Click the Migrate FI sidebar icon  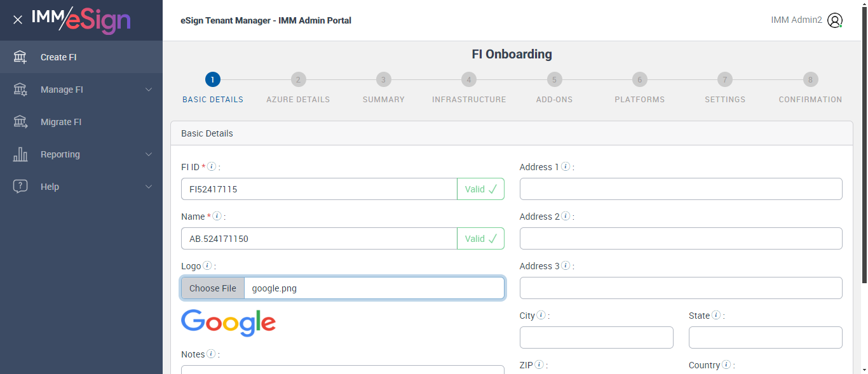tap(20, 122)
